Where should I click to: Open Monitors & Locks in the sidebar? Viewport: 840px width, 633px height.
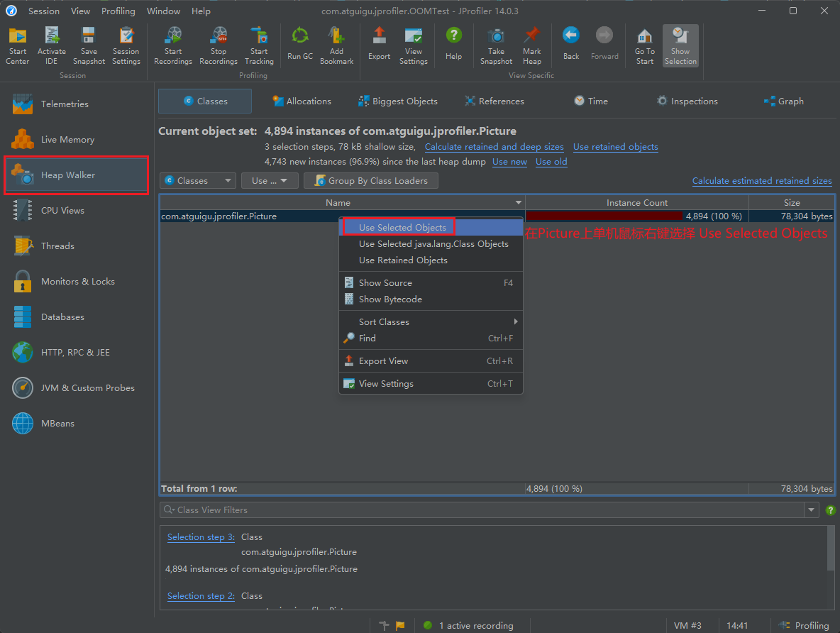tap(77, 282)
